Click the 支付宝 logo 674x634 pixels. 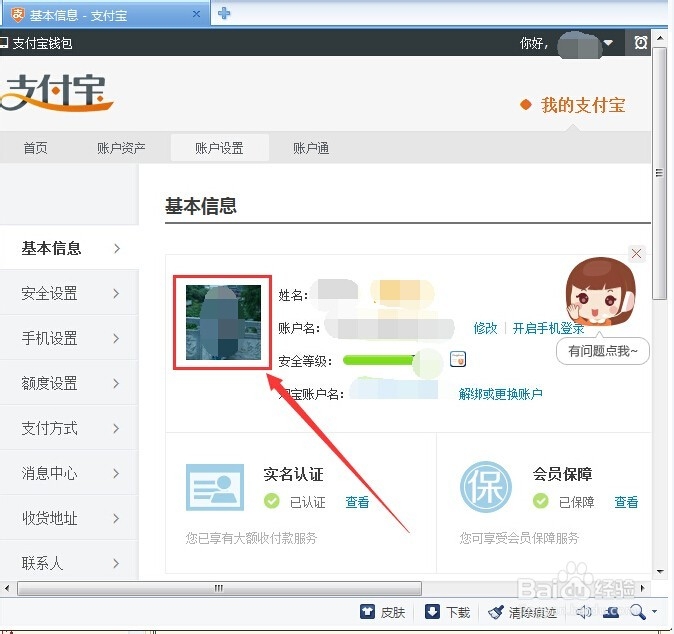coord(56,92)
